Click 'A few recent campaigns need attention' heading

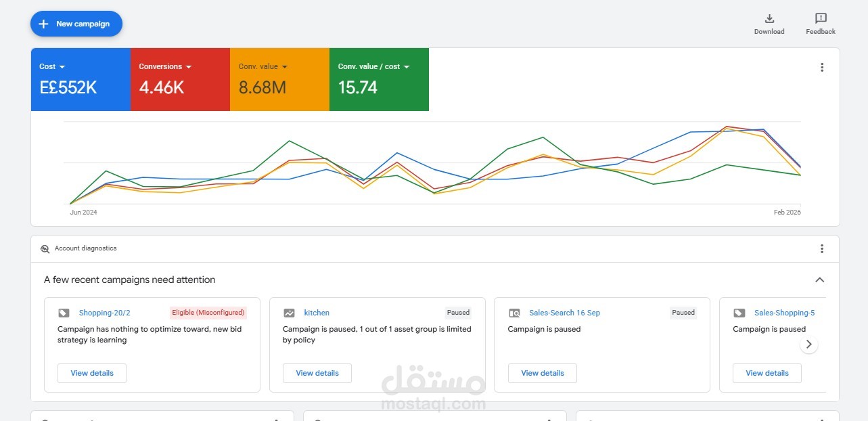[x=130, y=280]
